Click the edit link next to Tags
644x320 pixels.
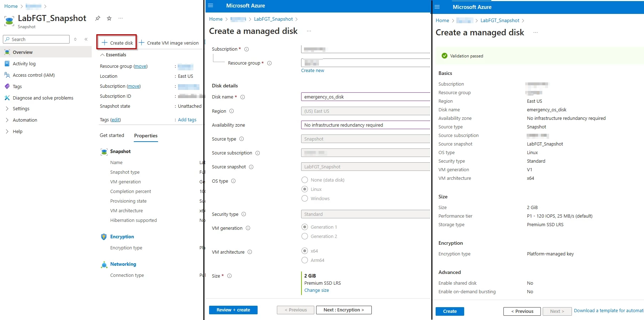point(116,120)
